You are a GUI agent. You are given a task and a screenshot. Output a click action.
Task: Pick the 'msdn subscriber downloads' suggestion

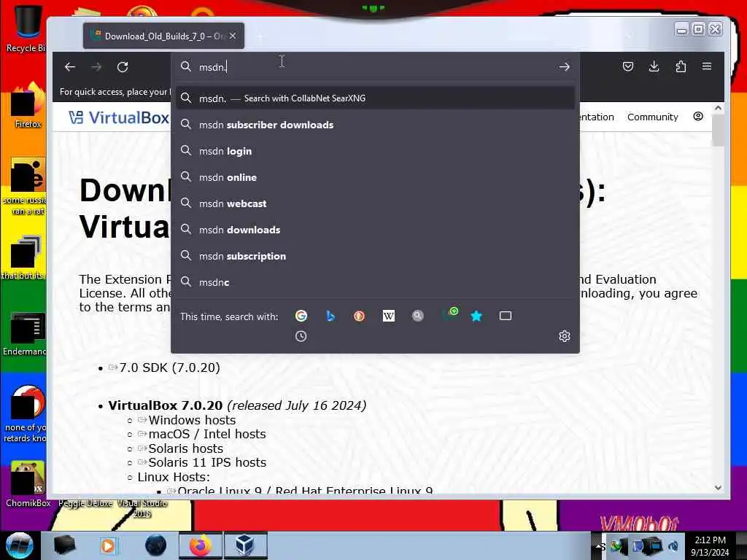[376, 125]
